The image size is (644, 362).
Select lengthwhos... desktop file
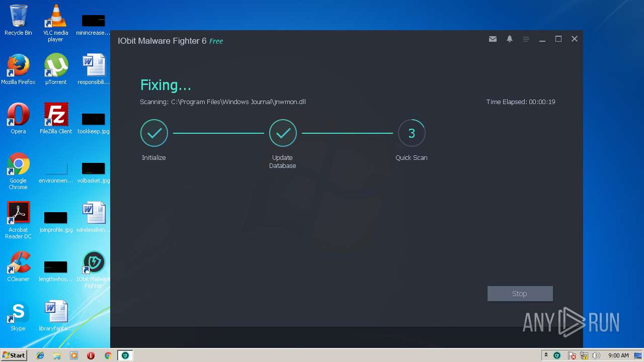coord(55,271)
